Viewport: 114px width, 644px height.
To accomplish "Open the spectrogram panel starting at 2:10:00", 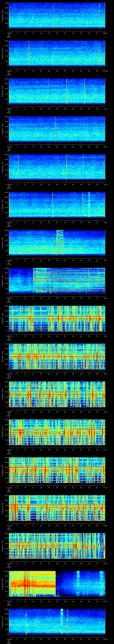I will click(x=57, y=470).
